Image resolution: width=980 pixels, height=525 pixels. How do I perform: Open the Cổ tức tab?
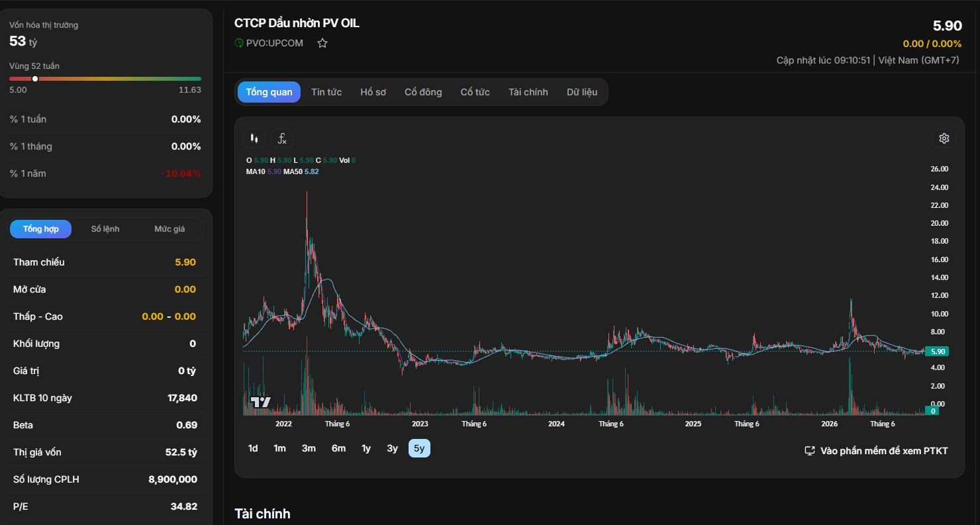pyautogui.click(x=475, y=92)
